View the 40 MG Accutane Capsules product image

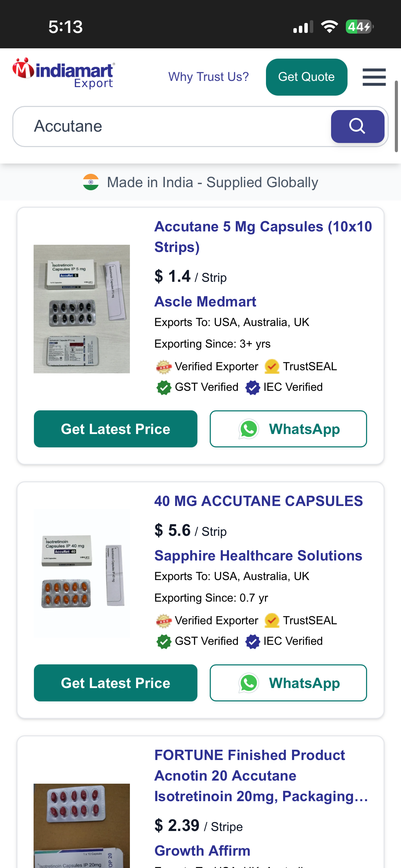82,572
